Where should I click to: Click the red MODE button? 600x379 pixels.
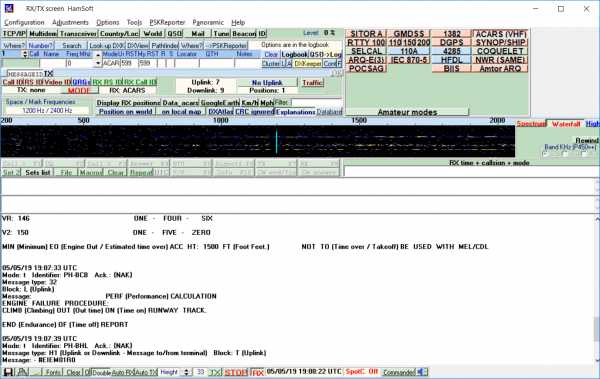click(x=79, y=91)
